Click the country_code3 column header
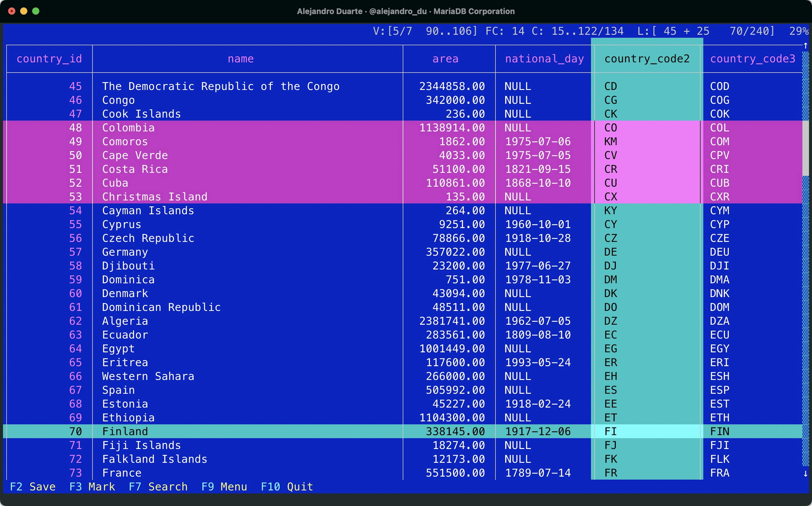The width and height of the screenshot is (812, 506). [x=752, y=58]
